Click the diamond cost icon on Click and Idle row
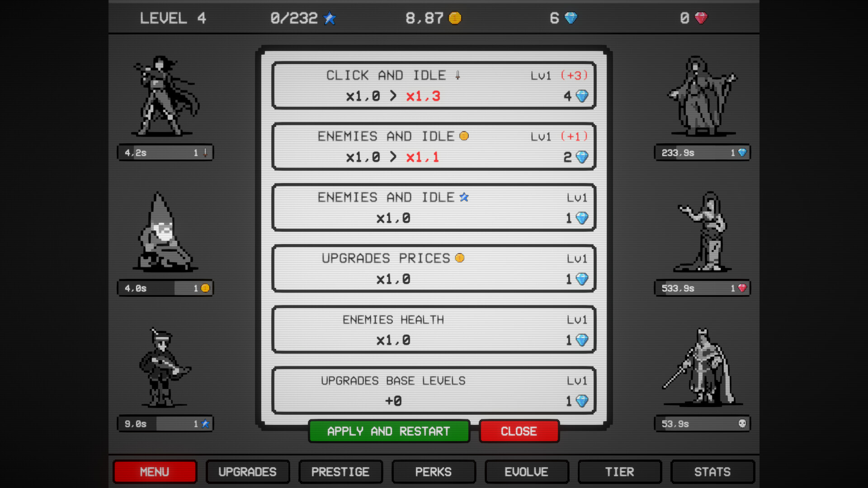Viewport: 868px width, 488px height. point(582,96)
